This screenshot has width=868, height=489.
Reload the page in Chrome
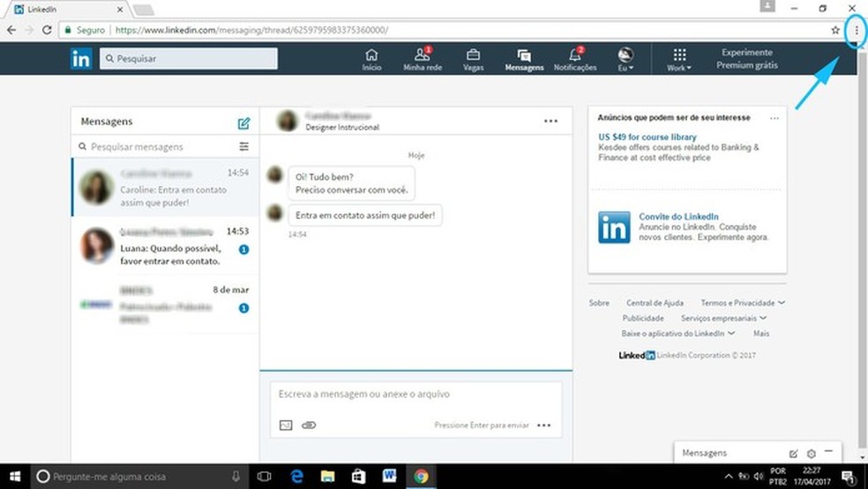pos(47,30)
